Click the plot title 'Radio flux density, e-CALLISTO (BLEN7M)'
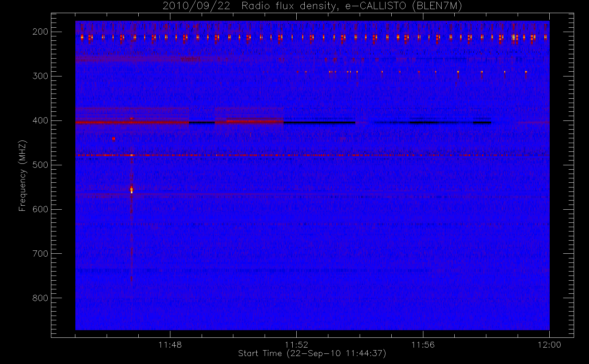The height and width of the screenshot is (364, 589). click(352, 6)
